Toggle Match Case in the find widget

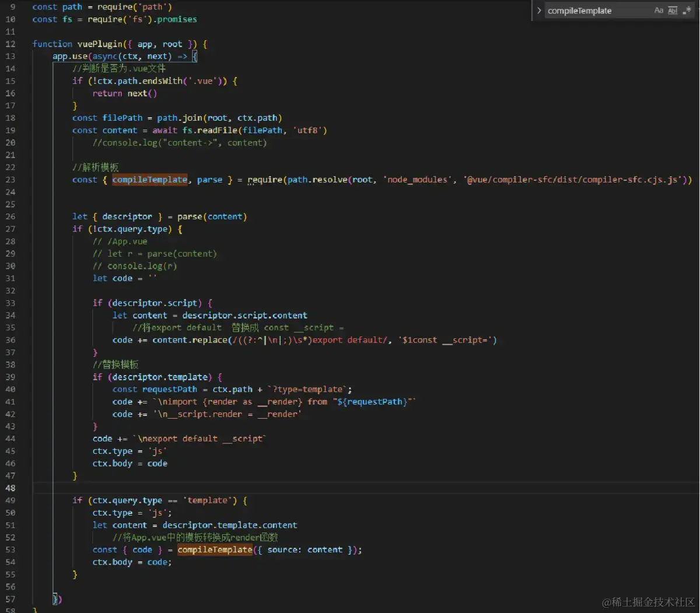pos(658,10)
